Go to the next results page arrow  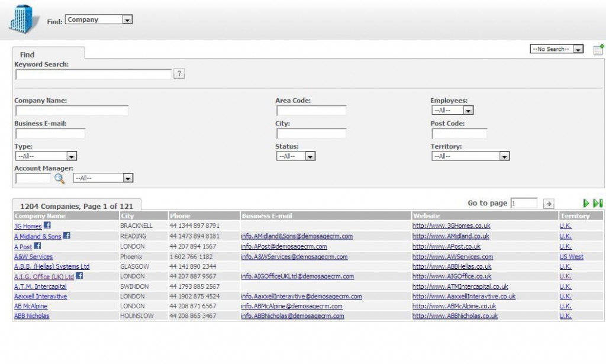[x=586, y=204]
